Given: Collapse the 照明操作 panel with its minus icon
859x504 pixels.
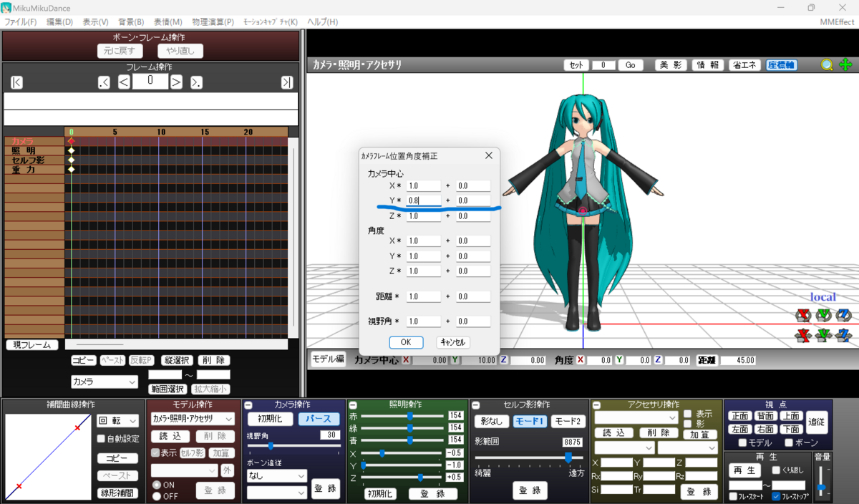Looking at the screenshot, I should [x=352, y=405].
